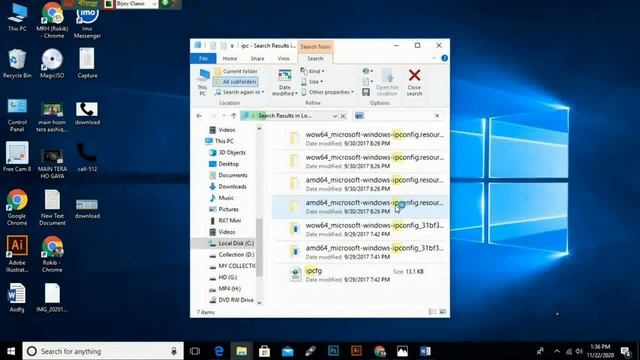Open the Recent locations dropdown arrow
This screenshot has width=640, height=360.
click(x=224, y=116)
